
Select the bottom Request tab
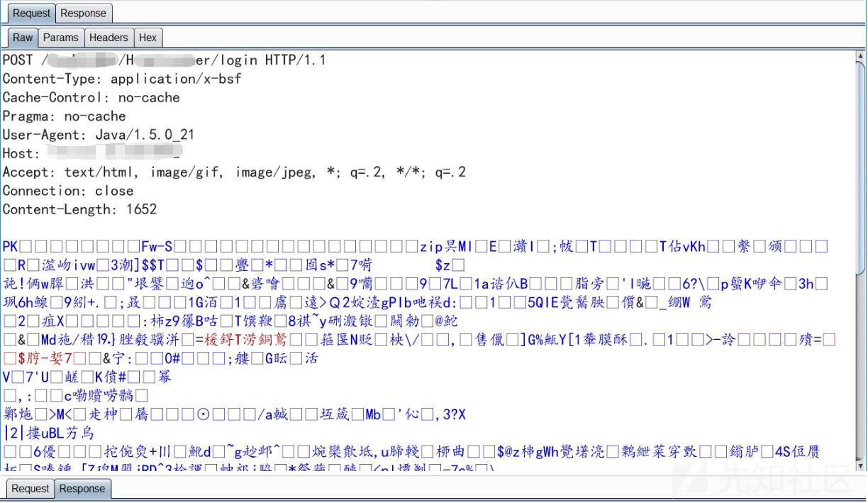point(30,489)
